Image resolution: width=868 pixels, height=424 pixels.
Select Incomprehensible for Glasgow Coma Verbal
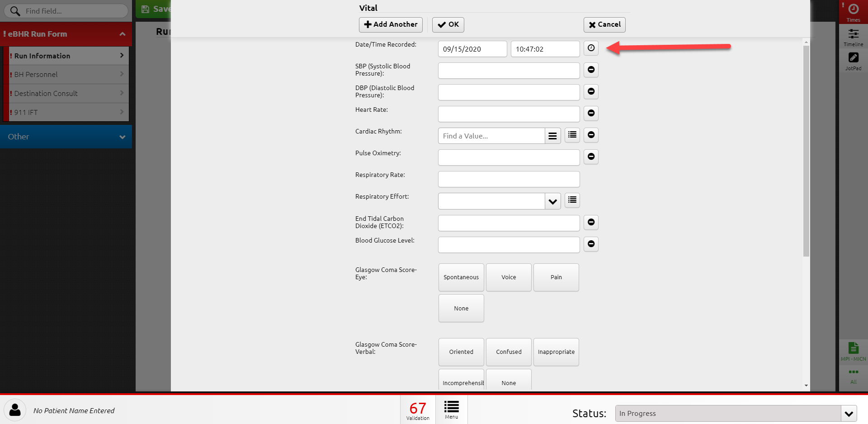461,380
